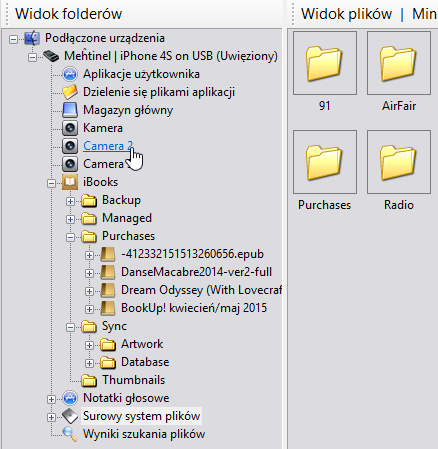This screenshot has height=449, width=438.
Task: Select Aplikacje użytkownika tree entry
Action: click(141, 74)
